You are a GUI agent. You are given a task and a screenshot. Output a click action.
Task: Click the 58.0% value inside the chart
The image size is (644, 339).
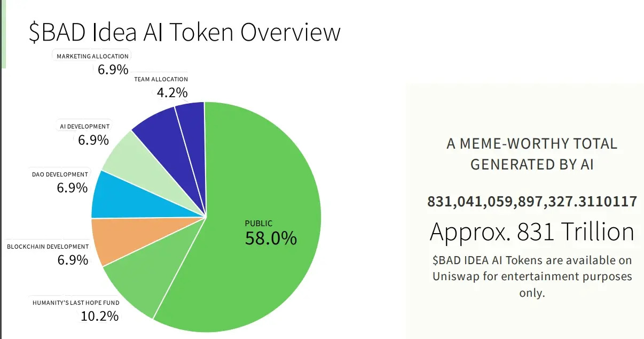(271, 238)
